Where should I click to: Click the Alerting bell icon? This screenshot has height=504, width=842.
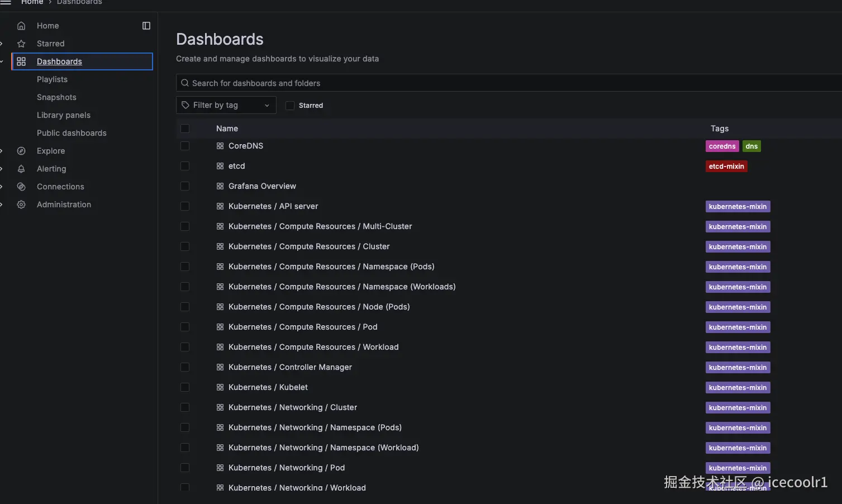[x=21, y=169]
